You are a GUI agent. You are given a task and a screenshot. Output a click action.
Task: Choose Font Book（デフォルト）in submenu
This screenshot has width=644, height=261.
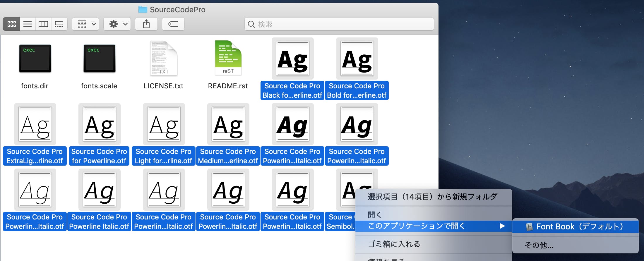(x=575, y=226)
